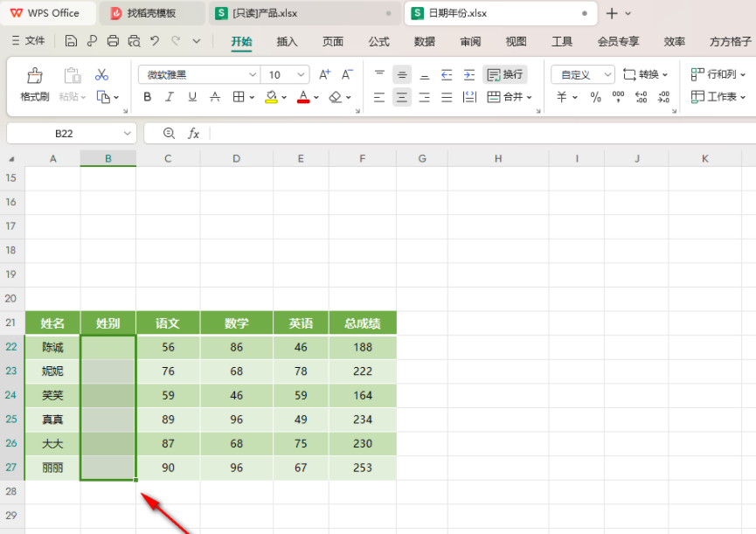Click the new tab plus button

[x=612, y=13]
